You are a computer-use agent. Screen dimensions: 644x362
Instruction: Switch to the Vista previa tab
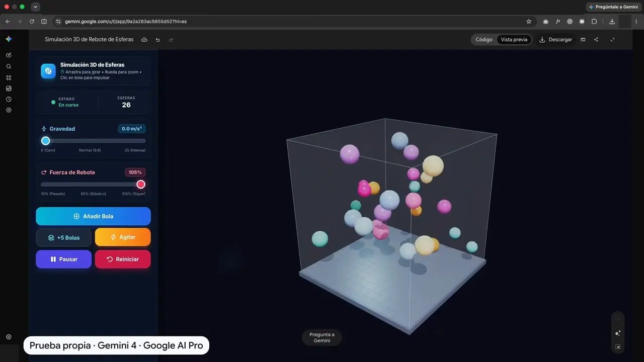click(x=514, y=40)
